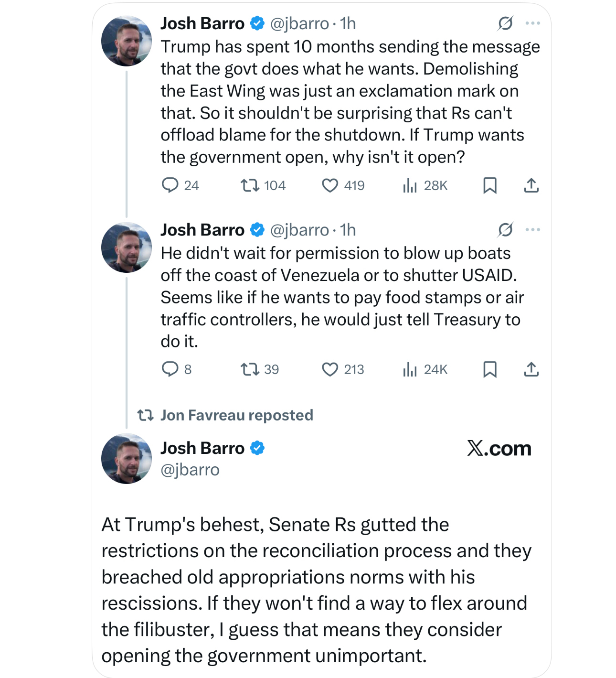View analytics showing 24K views
The image size is (616, 678).
410,369
